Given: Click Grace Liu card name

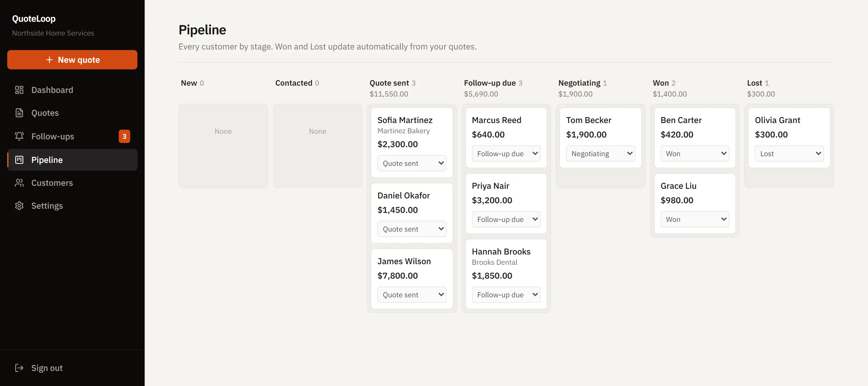Looking at the screenshot, I should point(678,186).
